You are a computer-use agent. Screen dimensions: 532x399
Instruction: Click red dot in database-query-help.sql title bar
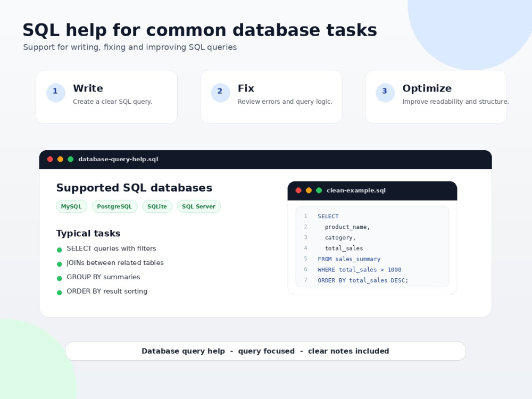coord(50,159)
